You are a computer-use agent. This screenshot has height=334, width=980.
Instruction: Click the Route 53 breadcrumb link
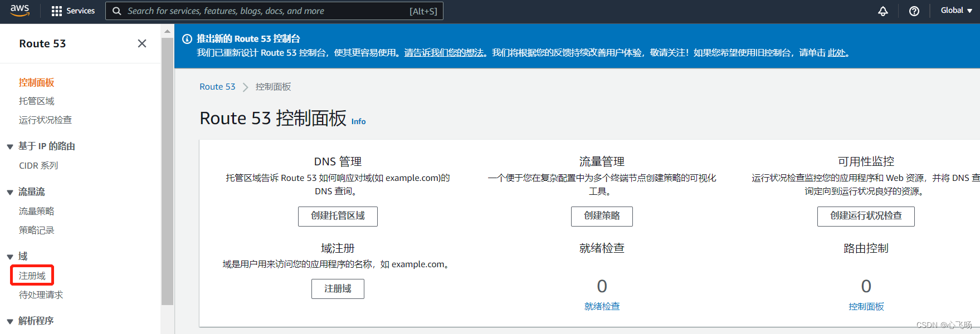click(217, 87)
